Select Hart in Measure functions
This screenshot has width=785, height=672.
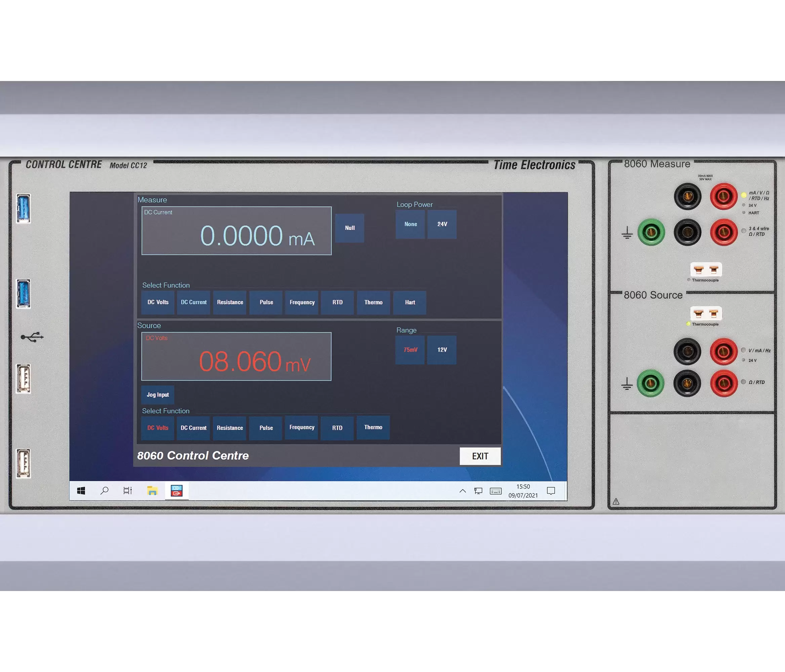point(410,302)
